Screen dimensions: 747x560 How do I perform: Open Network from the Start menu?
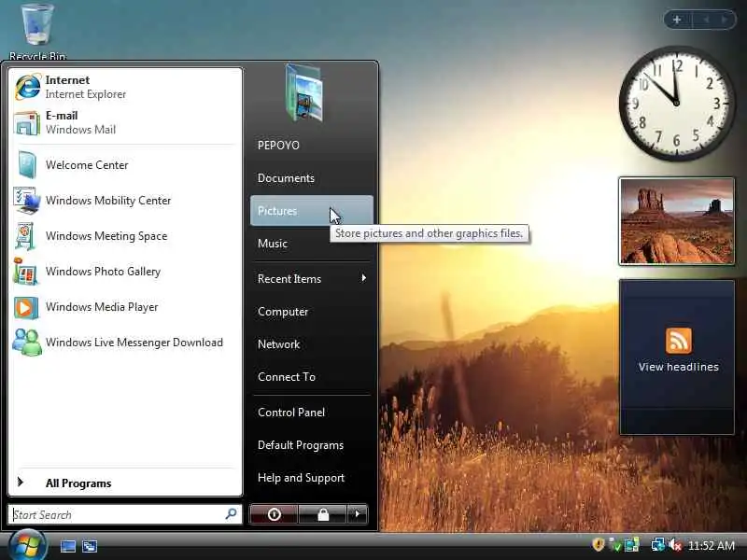[311, 344]
